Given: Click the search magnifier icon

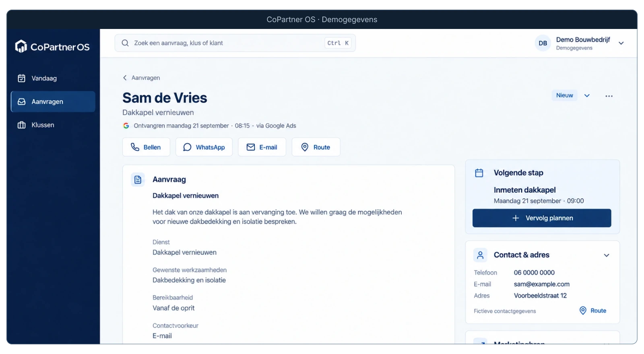Looking at the screenshot, I should [x=125, y=43].
